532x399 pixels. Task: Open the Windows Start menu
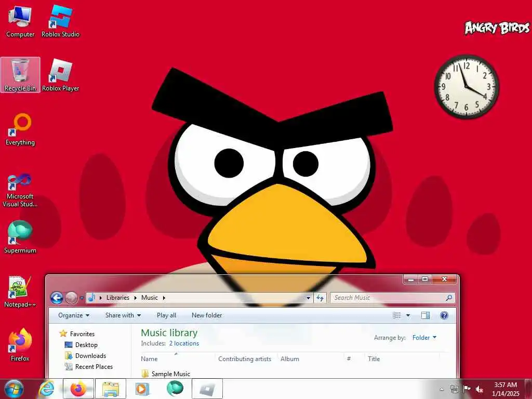point(14,389)
